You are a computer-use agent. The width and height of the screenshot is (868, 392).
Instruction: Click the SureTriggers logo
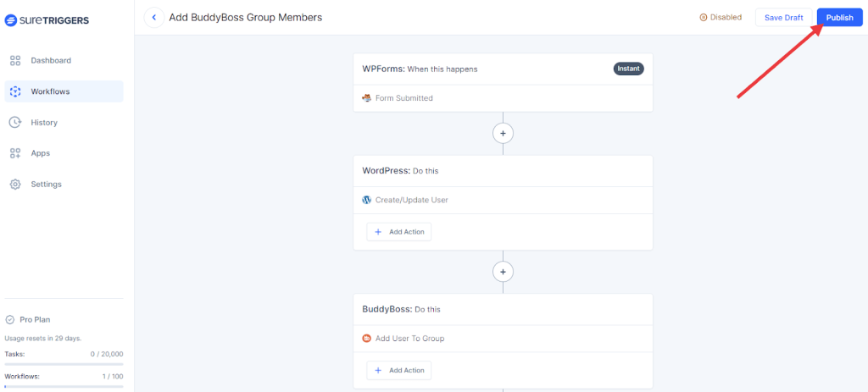click(47, 19)
